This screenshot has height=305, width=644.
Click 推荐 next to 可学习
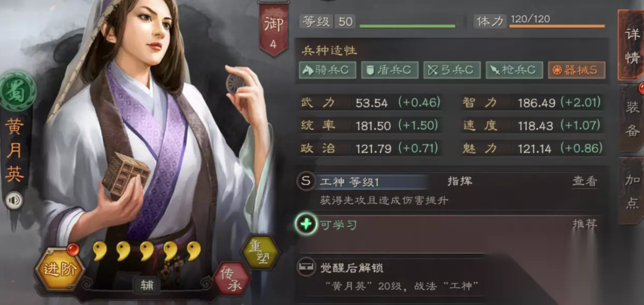click(x=584, y=224)
